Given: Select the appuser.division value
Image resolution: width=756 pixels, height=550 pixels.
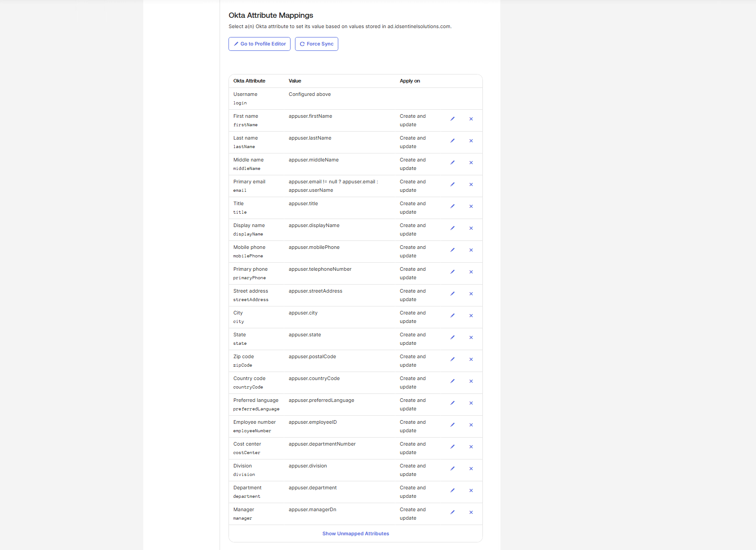Looking at the screenshot, I should [x=307, y=466].
